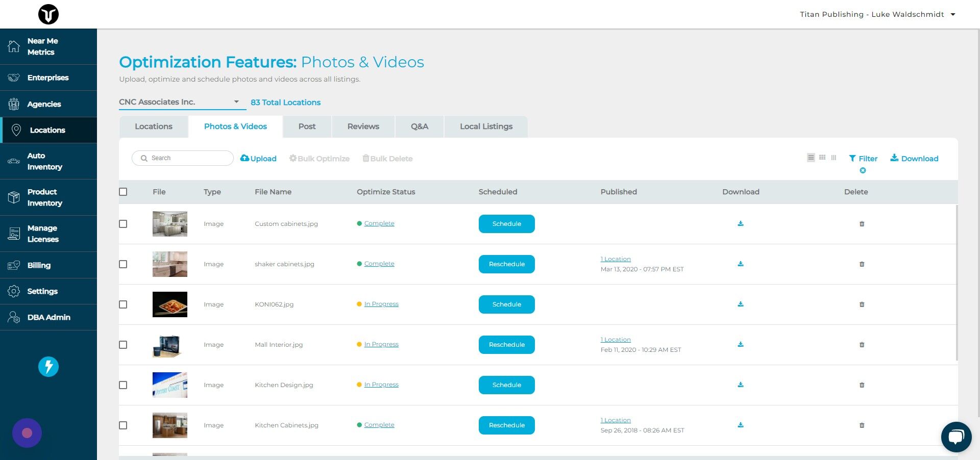
Task: Check the select-all checkbox in the header
Action: point(123,192)
